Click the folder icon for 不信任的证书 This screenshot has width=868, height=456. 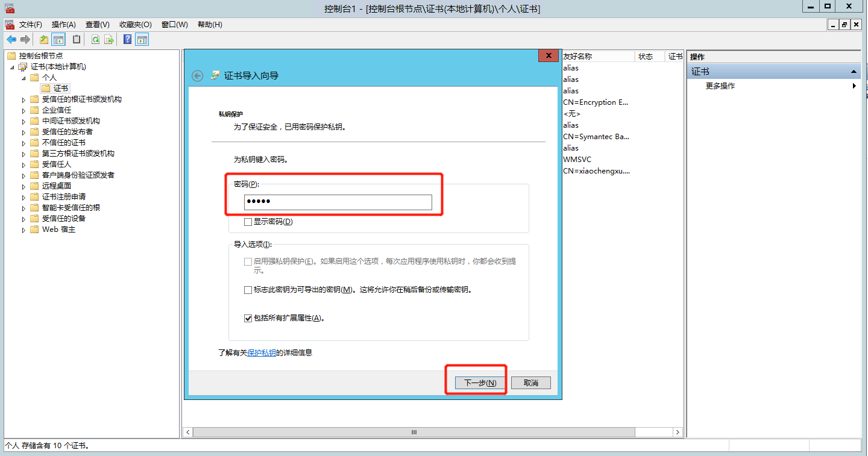[x=35, y=142]
